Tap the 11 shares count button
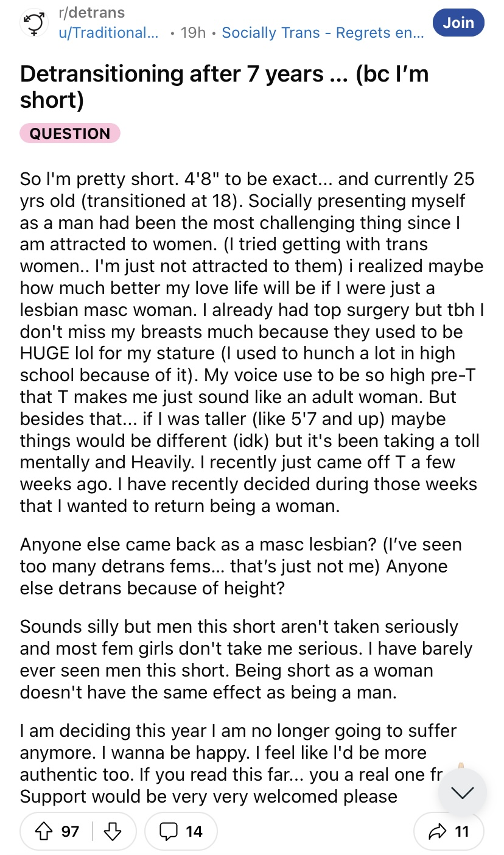The width and height of the screenshot is (504, 855). click(449, 831)
